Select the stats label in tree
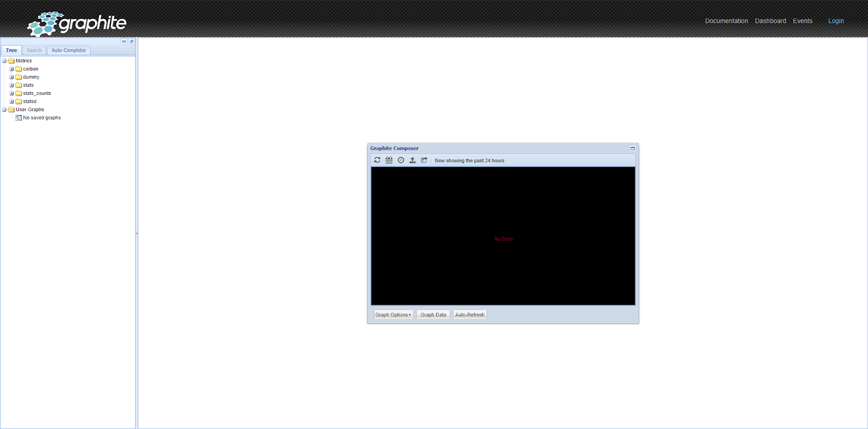Screen dimensions: 868x429 28,85
